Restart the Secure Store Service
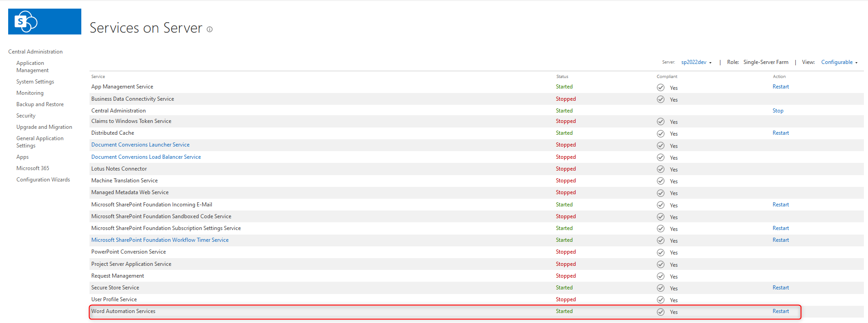 pyautogui.click(x=781, y=288)
